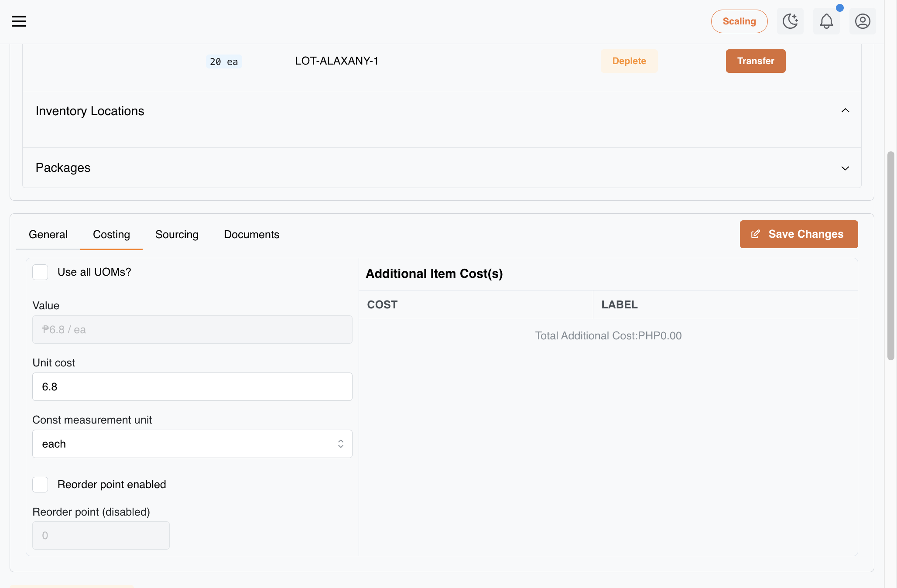897x588 pixels.
Task: Click the page vertical scrollbar thumb
Action: 891,256
